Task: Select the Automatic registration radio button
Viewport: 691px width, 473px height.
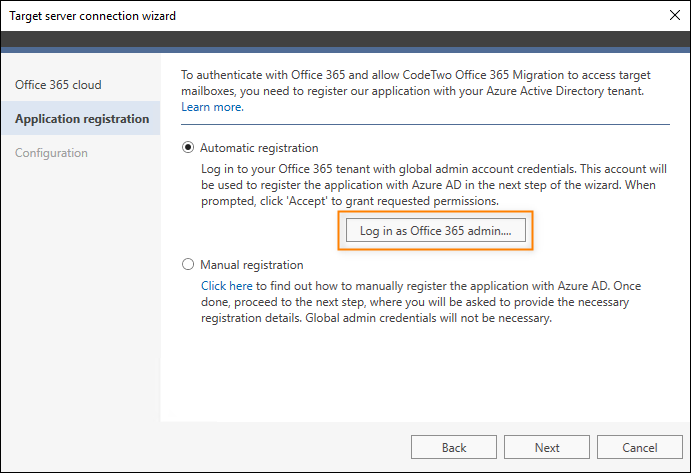Action: coord(188,147)
